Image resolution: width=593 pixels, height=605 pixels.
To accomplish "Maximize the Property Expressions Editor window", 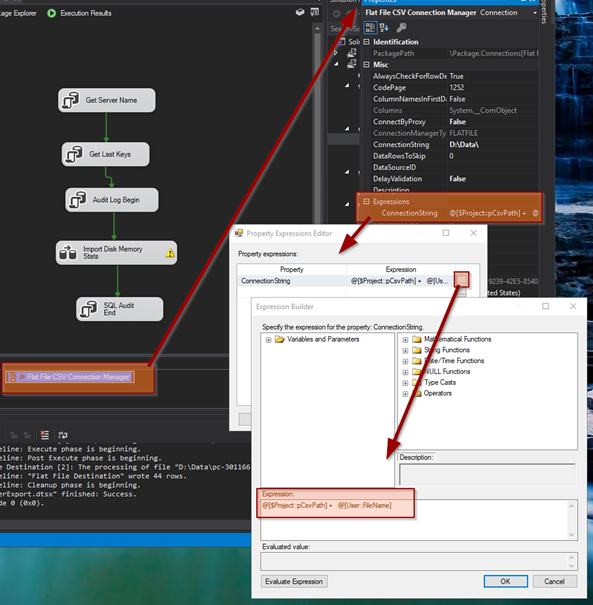I will [446, 233].
